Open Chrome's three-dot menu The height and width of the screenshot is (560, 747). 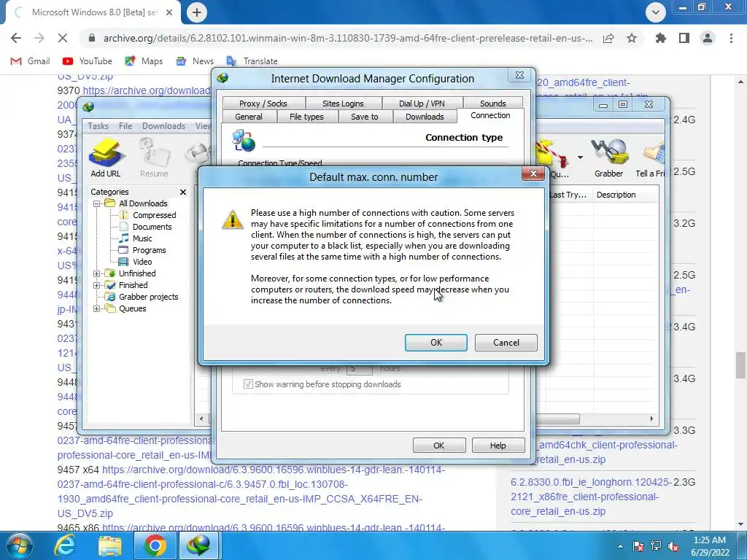pyautogui.click(x=731, y=38)
